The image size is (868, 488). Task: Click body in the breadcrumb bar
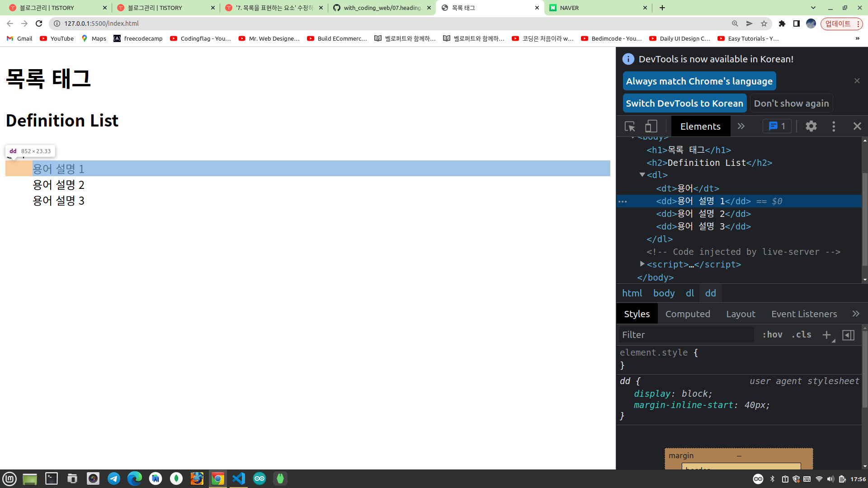tap(664, 293)
